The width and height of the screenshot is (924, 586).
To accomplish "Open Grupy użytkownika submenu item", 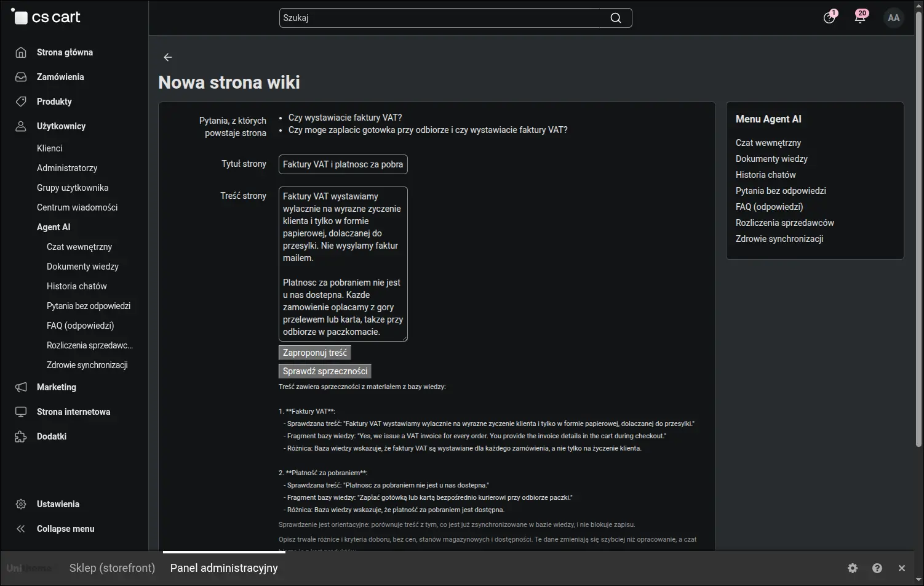I will coord(73,188).
